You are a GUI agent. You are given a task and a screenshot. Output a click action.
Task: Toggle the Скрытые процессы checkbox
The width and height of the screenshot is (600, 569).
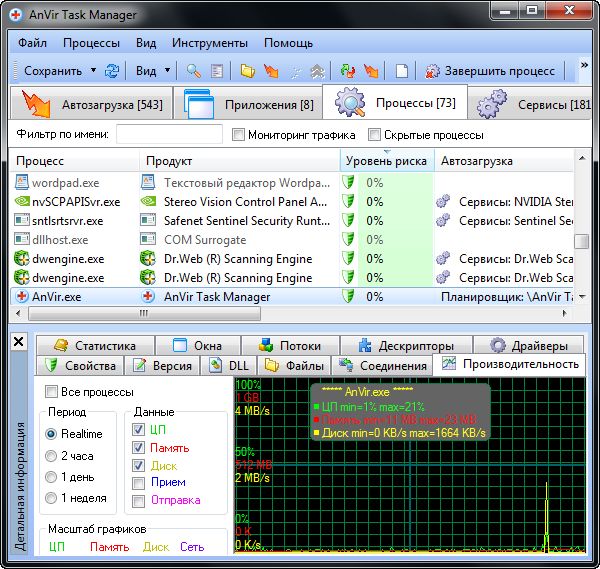[375, 135]
